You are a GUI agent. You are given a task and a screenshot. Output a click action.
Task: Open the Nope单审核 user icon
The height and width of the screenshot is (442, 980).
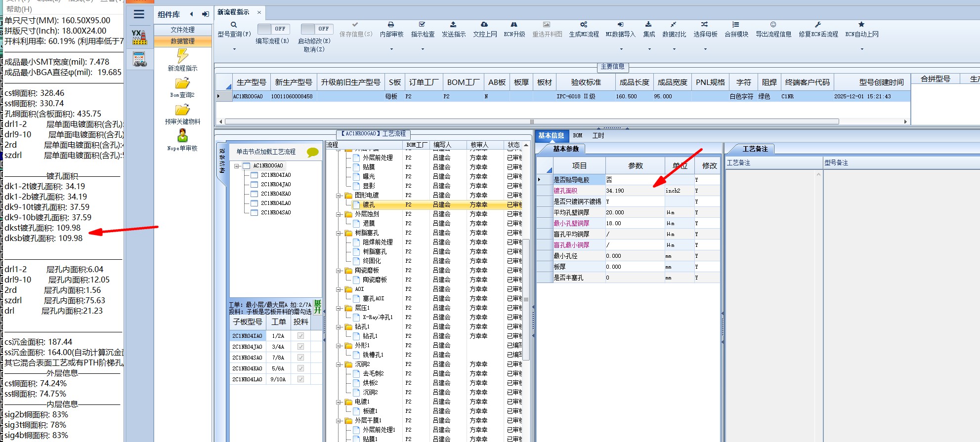pos(182,136)
